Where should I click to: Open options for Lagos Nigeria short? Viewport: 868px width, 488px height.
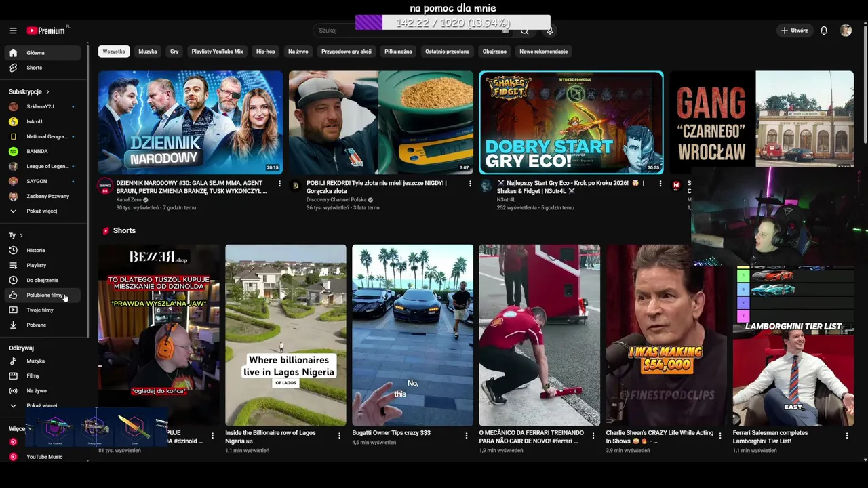[339, 436]
